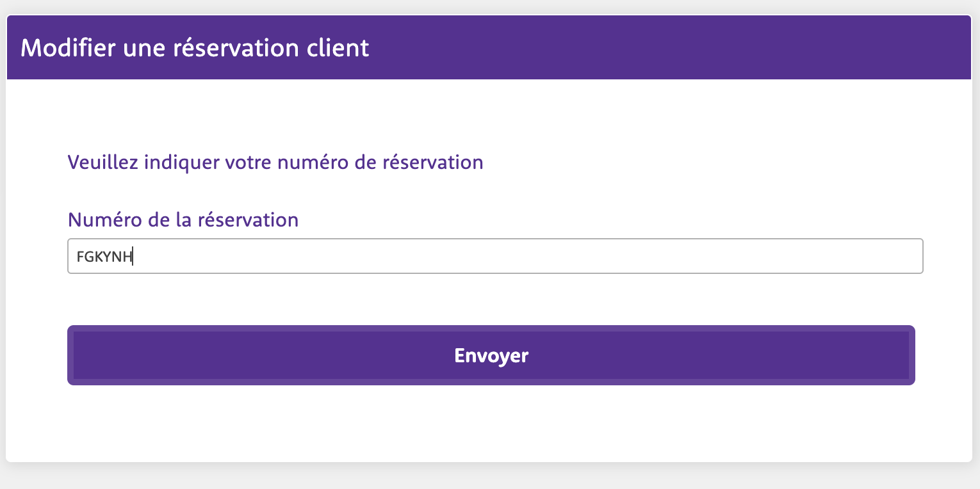Click the Envoyer button

pos(491,355)
